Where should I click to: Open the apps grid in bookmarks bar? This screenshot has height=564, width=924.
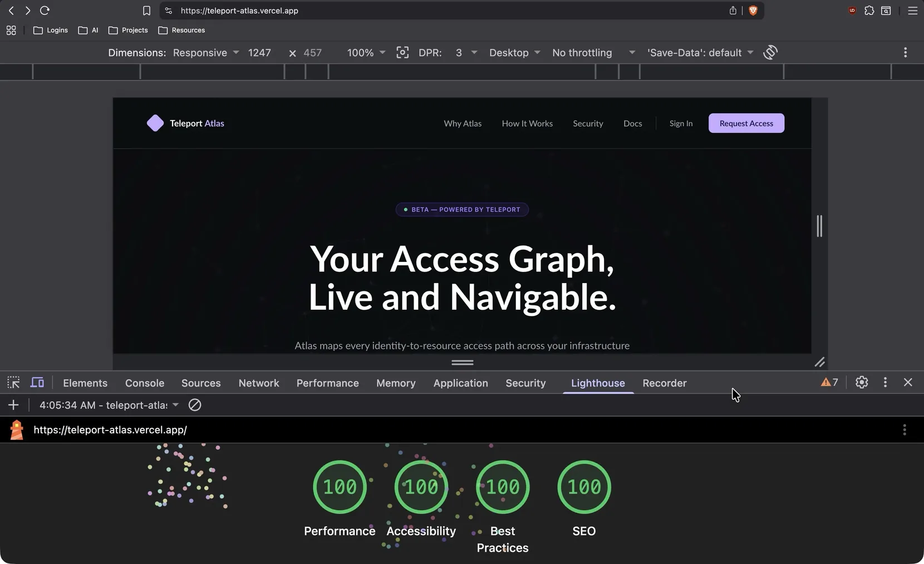[x=11, y=30]
